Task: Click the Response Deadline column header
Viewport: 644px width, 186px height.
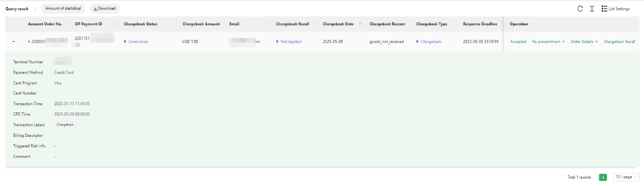Action: coord(480,24)
